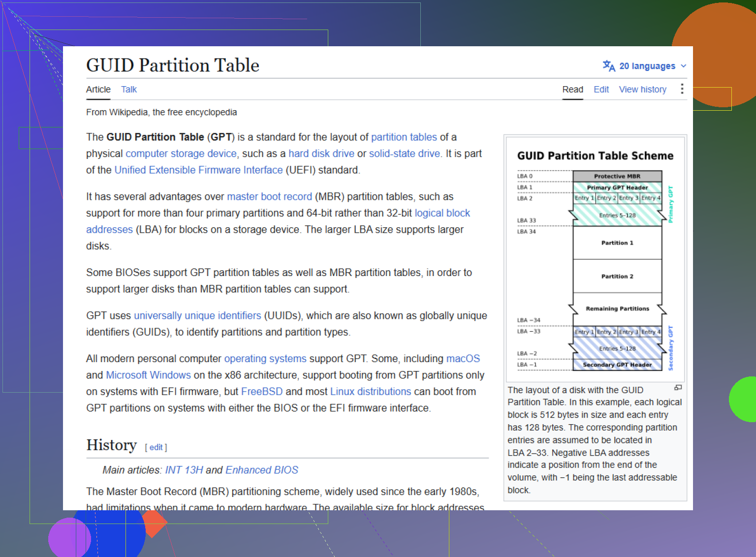Click the 'LBA 33' label in diagram
The image size is (756, 557).
tap(526, 220)
